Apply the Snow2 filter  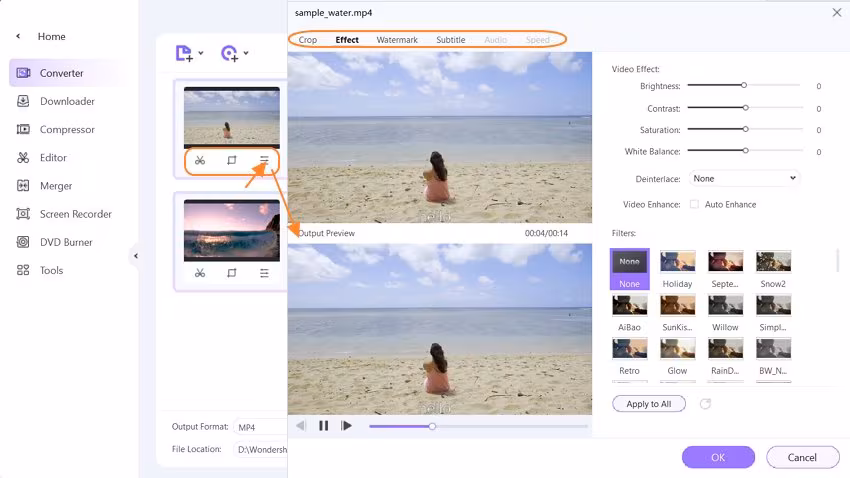(x=773, y=269)
